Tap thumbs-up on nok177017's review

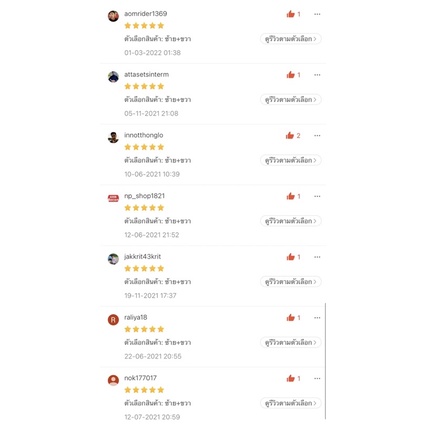(291, 378)
